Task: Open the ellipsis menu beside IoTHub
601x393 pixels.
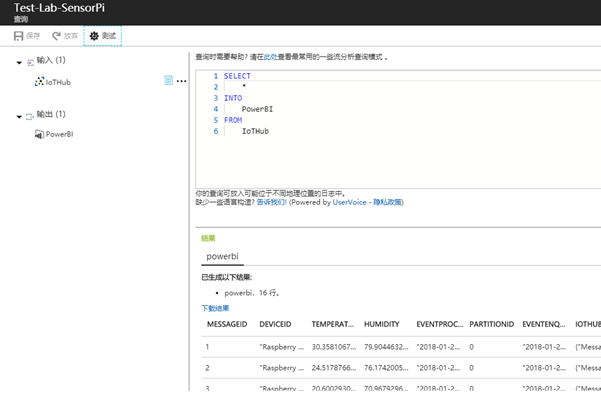Action: pyautogui.click(x=182, y=81)
